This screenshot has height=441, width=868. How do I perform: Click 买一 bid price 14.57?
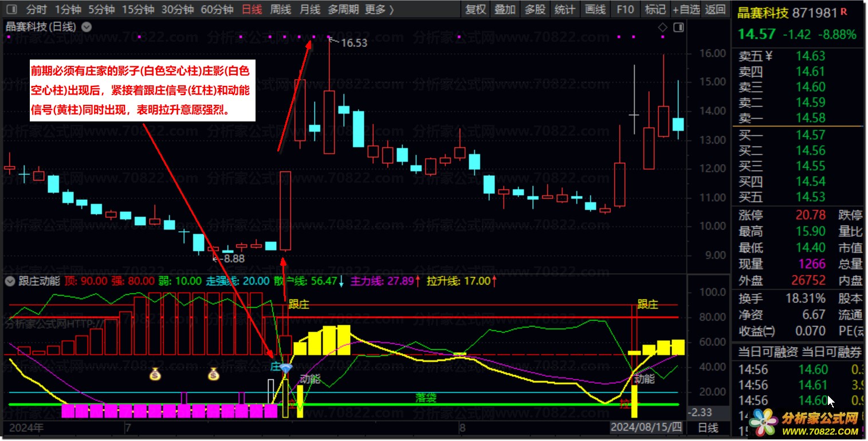click(810, 135)
